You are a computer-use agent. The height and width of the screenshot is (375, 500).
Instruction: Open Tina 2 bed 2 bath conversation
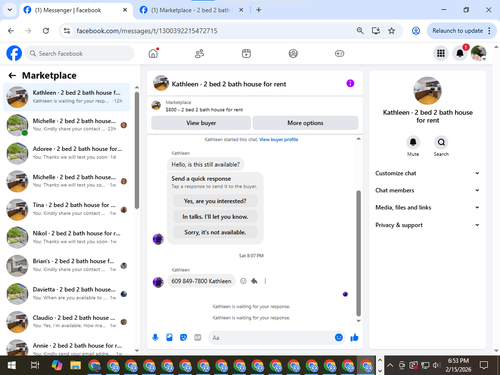(67, 209)
